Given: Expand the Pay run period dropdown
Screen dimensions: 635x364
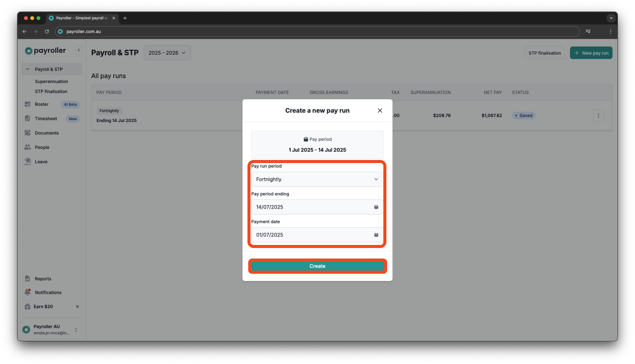Looking at the screenshot, I should pyautogui.click(x=317, y=179).
